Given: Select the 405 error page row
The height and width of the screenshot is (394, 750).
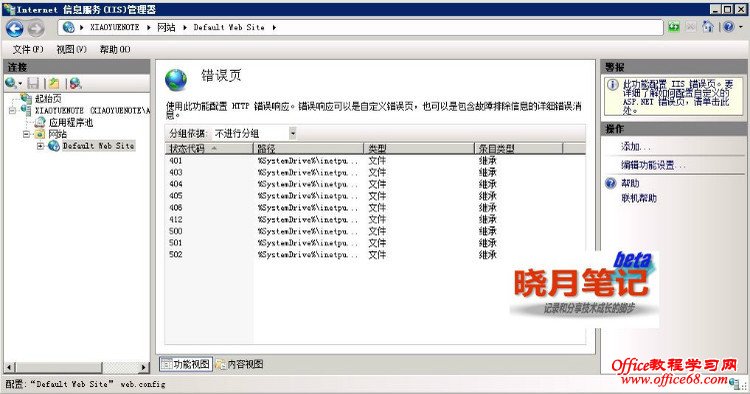Looking at the screenshot, I should pyautogui.click(x=375, y=196).
